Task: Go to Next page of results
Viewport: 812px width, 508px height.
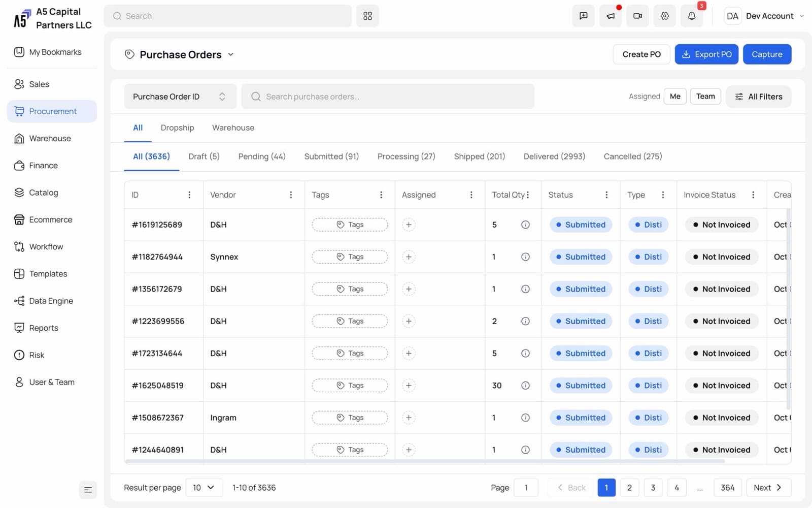Action: pyautogui.click(x=768, y=488)
